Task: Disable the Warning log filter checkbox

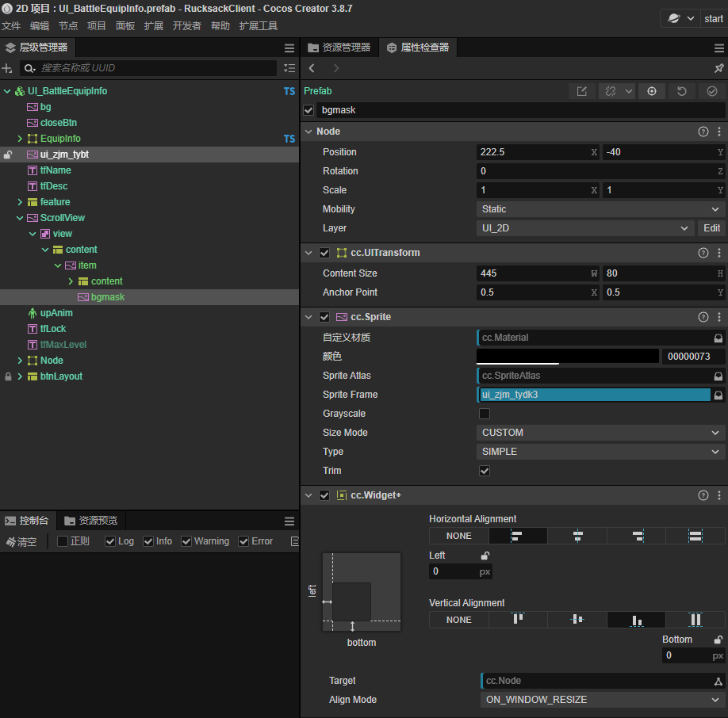Action: pos(186,541)
